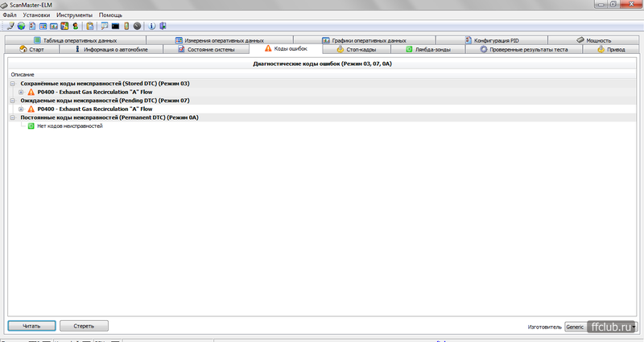Switch to Таблица оперативных данных tab
This screenshot has height=342, width=644.
pos(76,40)
